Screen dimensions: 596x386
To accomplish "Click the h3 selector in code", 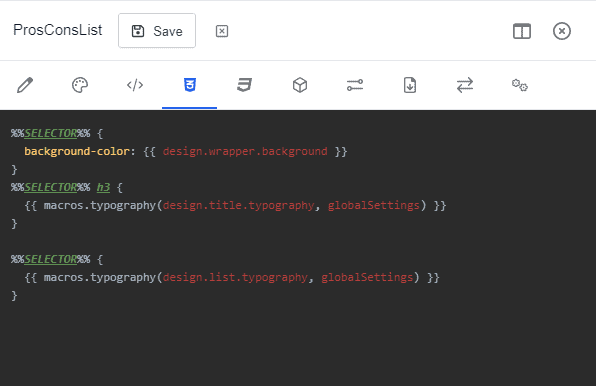I will point(103,187).
